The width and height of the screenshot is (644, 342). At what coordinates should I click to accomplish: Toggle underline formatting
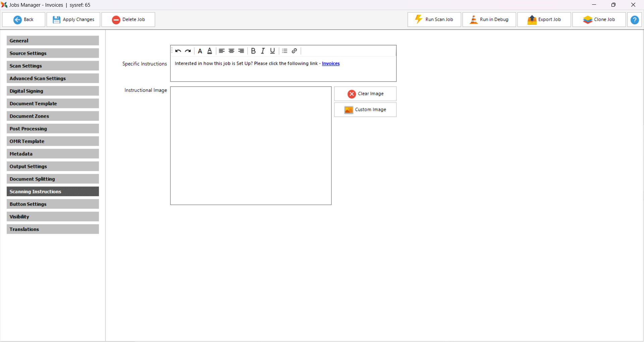tap(272, 51)
